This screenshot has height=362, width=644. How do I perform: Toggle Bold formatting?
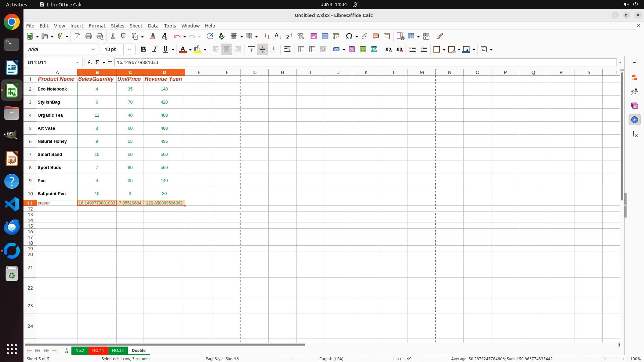pos(144,49)
